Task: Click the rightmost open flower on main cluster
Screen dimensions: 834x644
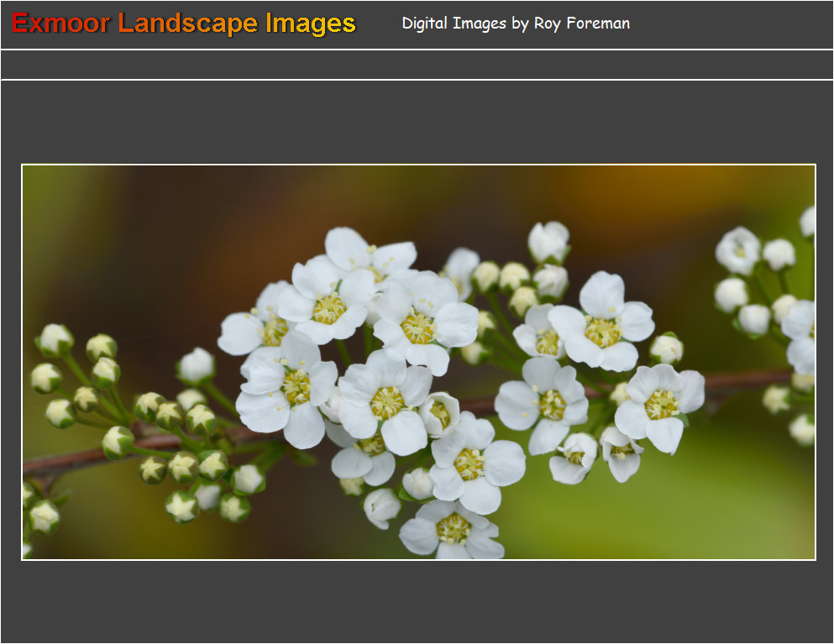Action: coord(660,405)
